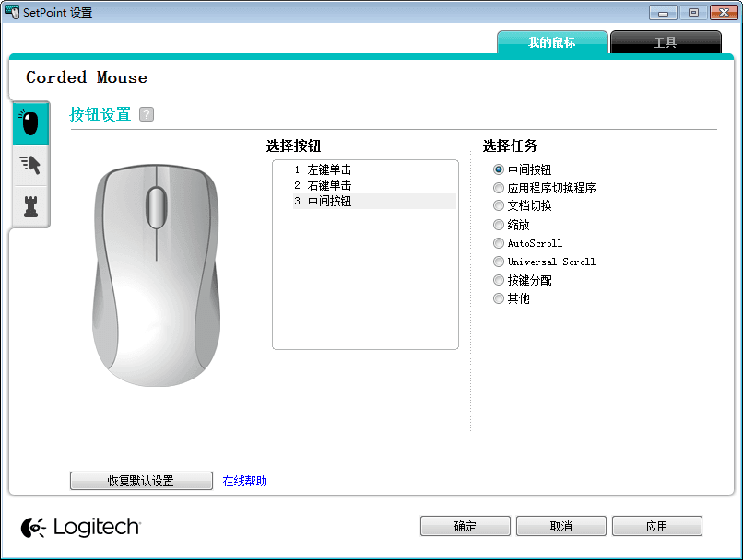This screenshot has width=743, height=560.
Task: Select the 缩放 option
Action: coord(499,224)
